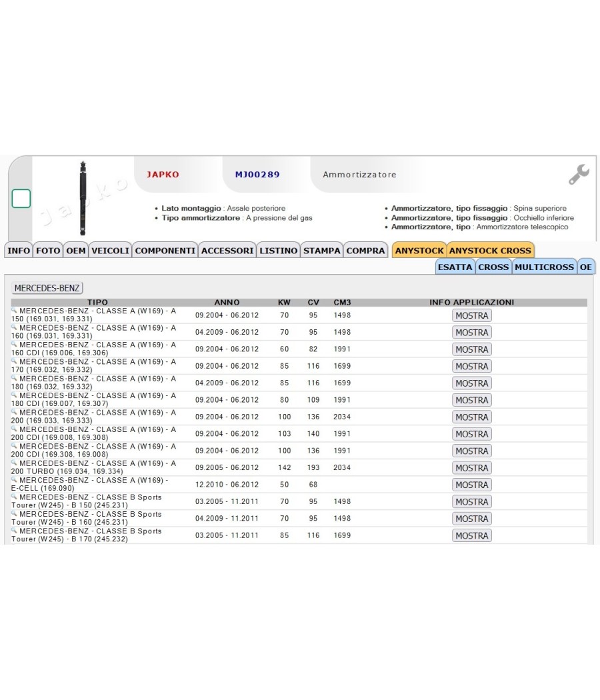Select the ESATTA sub-tab
Viewport: 600px width, 700px height.
click(x=455, y=267)
